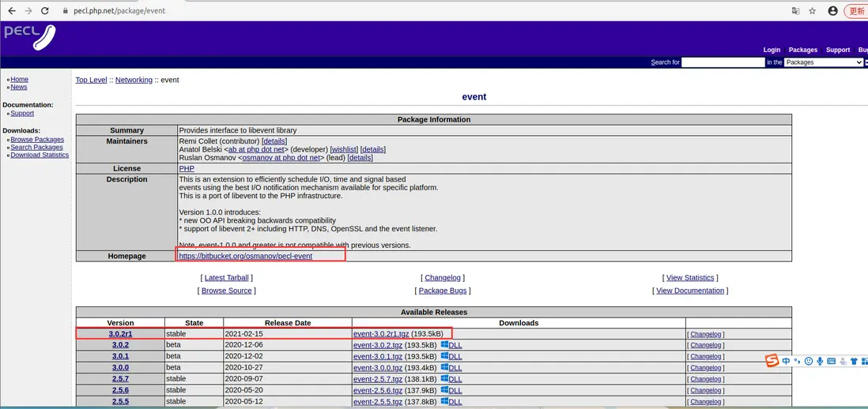Download the Windows DLL for event-3.0.0
This screenshot has height=409, width=868.
click(451, 368)
